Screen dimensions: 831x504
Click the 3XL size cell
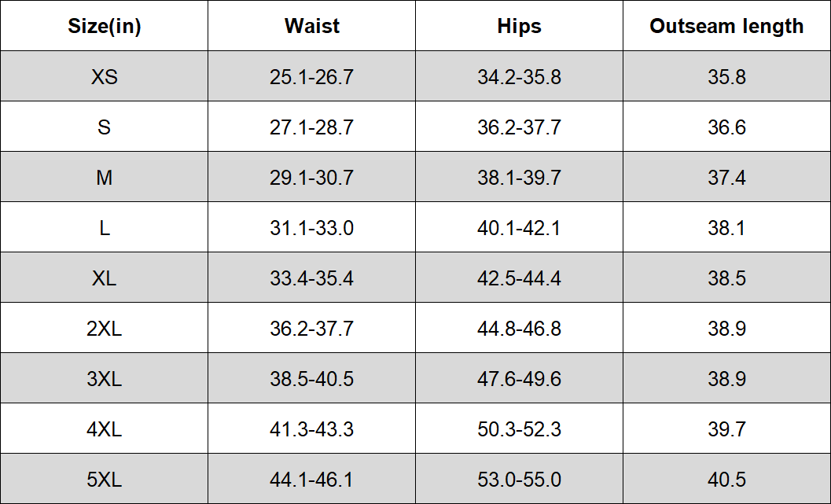click(105, 378)
